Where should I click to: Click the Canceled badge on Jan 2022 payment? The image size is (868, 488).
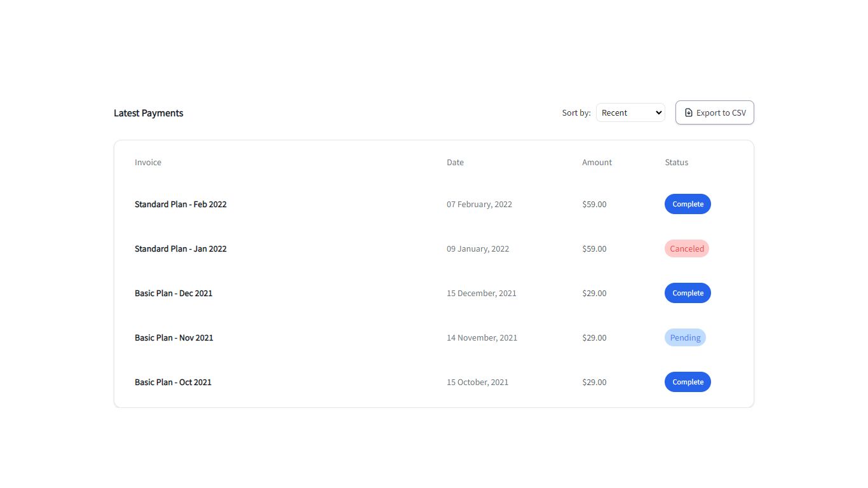click(687, 248)
